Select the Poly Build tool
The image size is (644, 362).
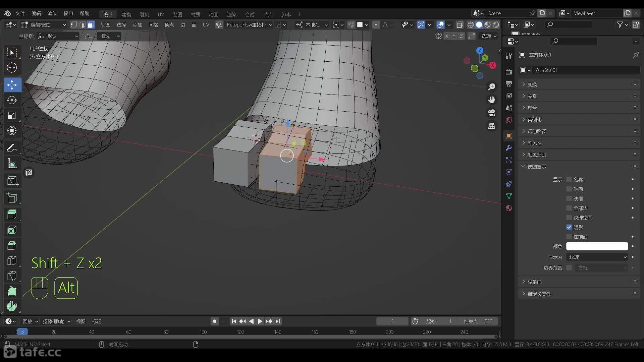(12, 291)
